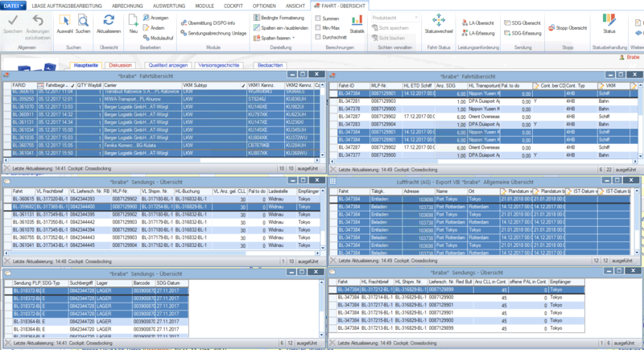The image size is (644, 350).
Task: Enable the Durchschnitt checkbox
Action: [x=318, y=37]
